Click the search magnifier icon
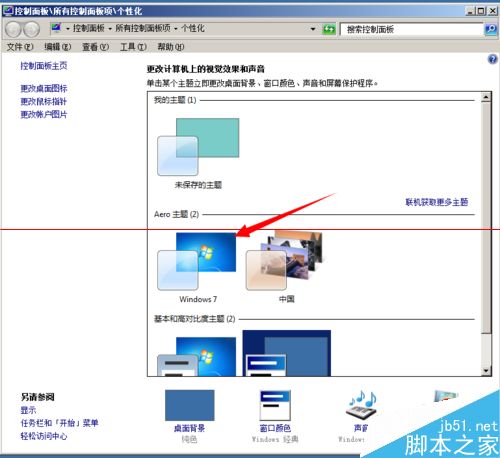The image size is (500, 458). coord(490,29)
